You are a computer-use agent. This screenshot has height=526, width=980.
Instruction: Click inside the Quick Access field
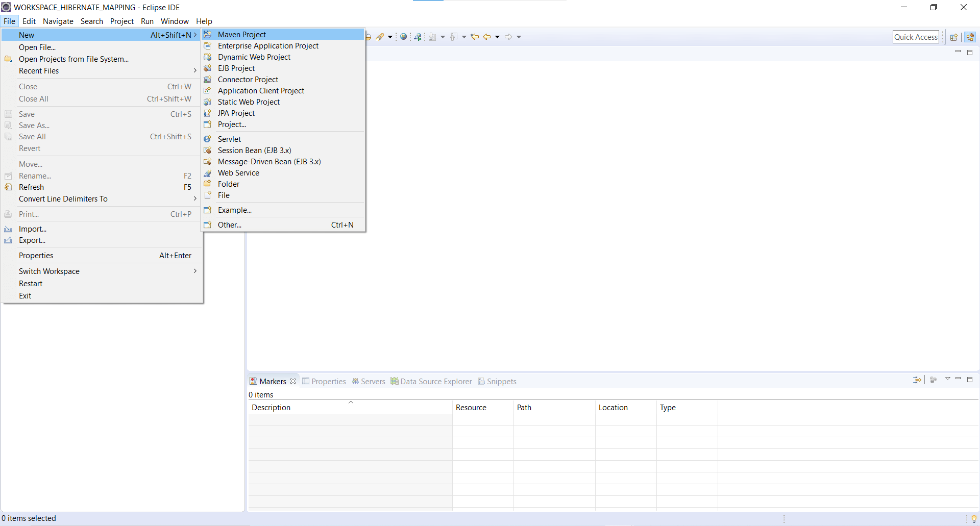pos(916,37)
